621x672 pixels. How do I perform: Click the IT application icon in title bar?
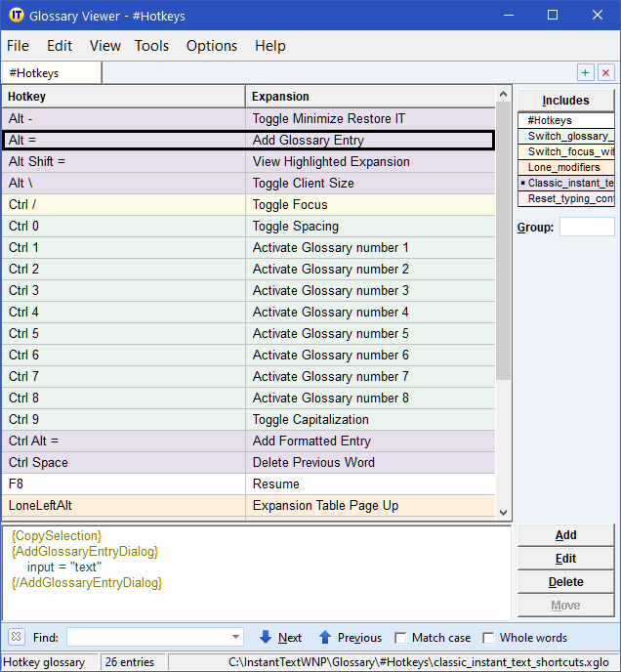tap(17, 16)
